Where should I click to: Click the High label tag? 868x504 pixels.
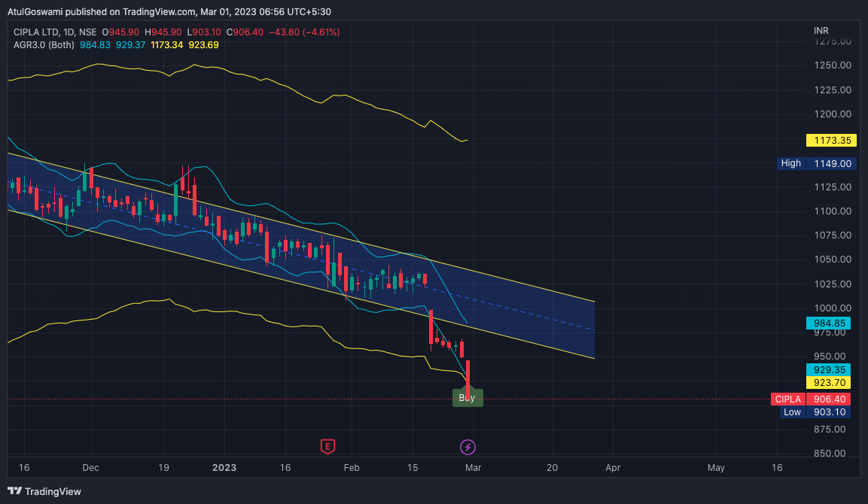(791, 163)
